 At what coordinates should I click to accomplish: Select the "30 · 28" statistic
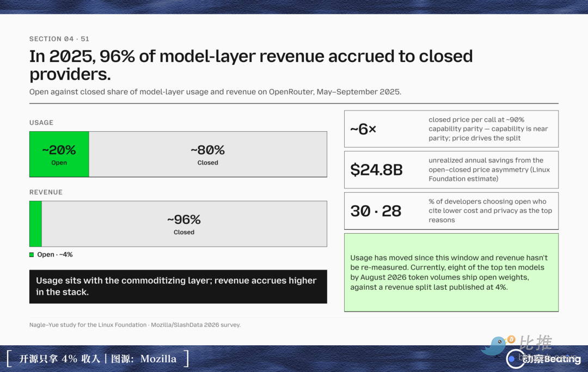[x=376, y=211]
